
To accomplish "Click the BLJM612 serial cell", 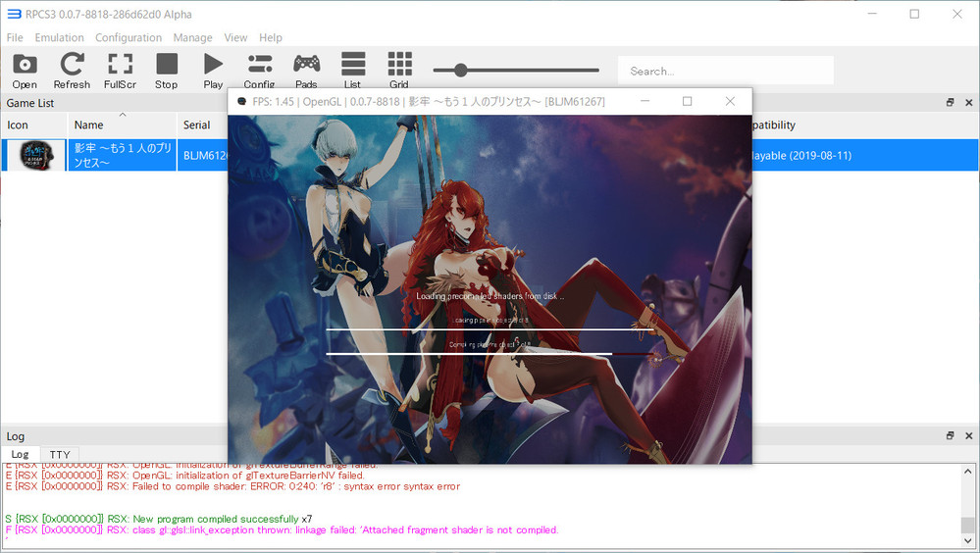I will tap(204, 156).
